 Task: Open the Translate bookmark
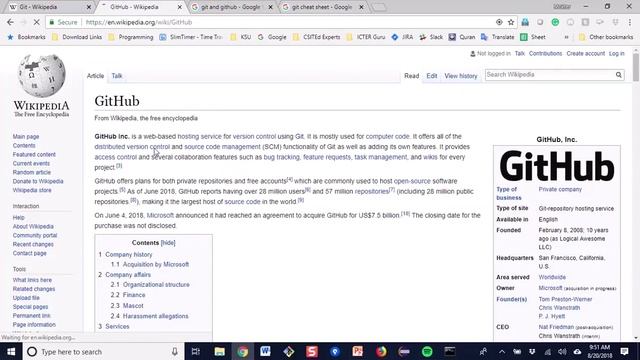(497, 37)
